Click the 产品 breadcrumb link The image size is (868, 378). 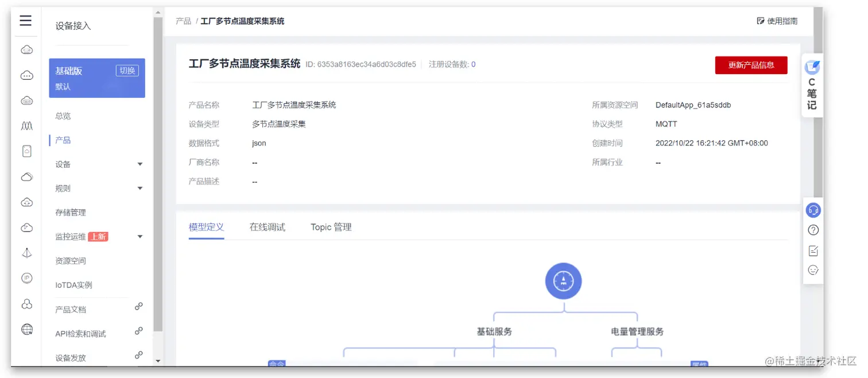[x=184, y=21]
